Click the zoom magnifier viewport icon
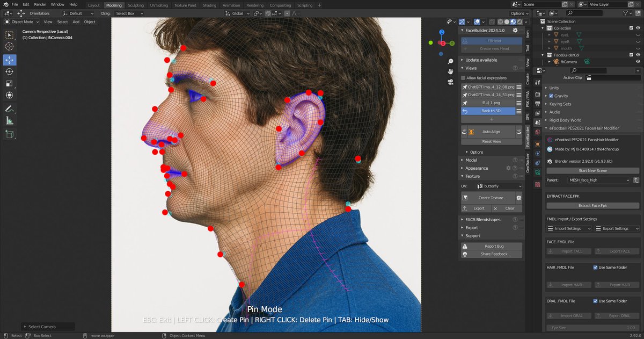The height and width of the screenshot is (339, 644). [x=450, y=62]
